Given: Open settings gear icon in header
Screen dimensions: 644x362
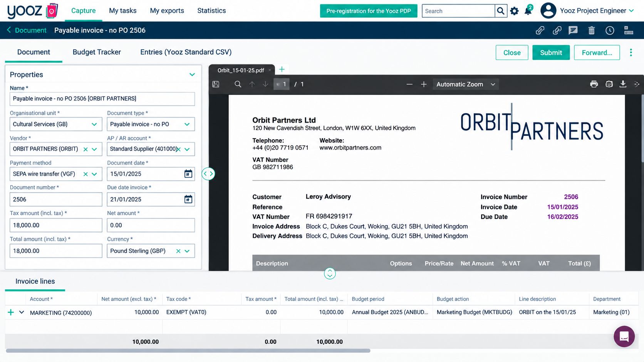Looking at the screenshot, I should click(514, 11).
